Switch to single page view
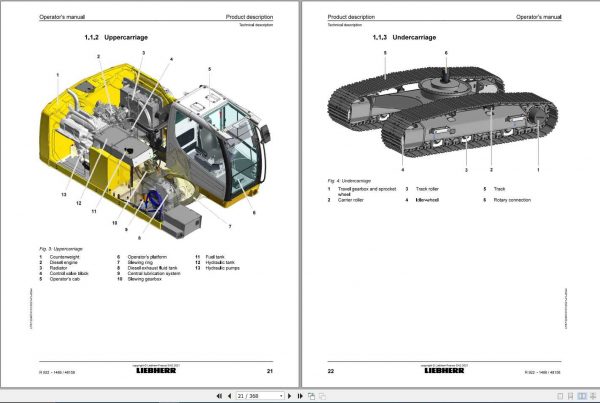600x403 pixels. [x=560, y=396]
